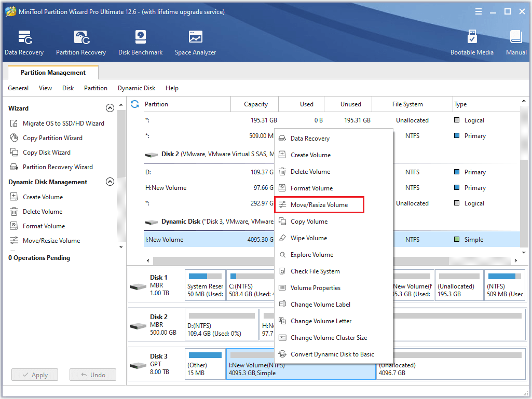Image resolution: width=532 pixels, height=399 pixels.
Task: Choose Copy Volume in context menu
Action: point(334,222)
